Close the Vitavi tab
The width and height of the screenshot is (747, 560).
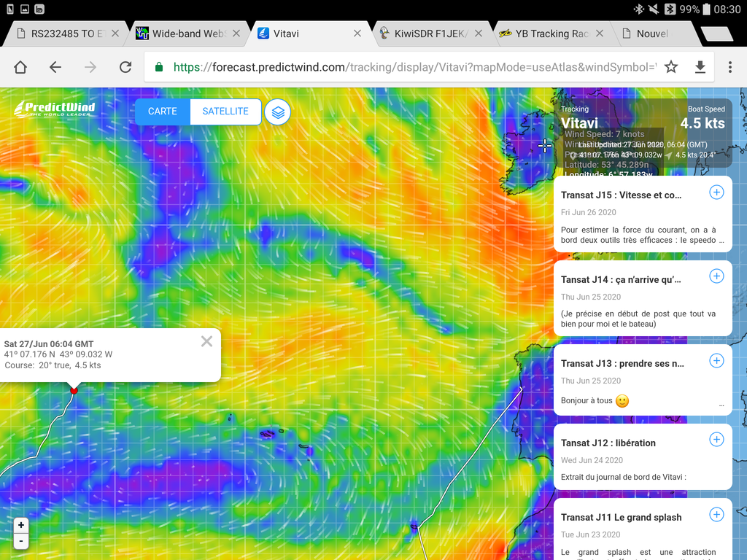[x=357, y=34]
